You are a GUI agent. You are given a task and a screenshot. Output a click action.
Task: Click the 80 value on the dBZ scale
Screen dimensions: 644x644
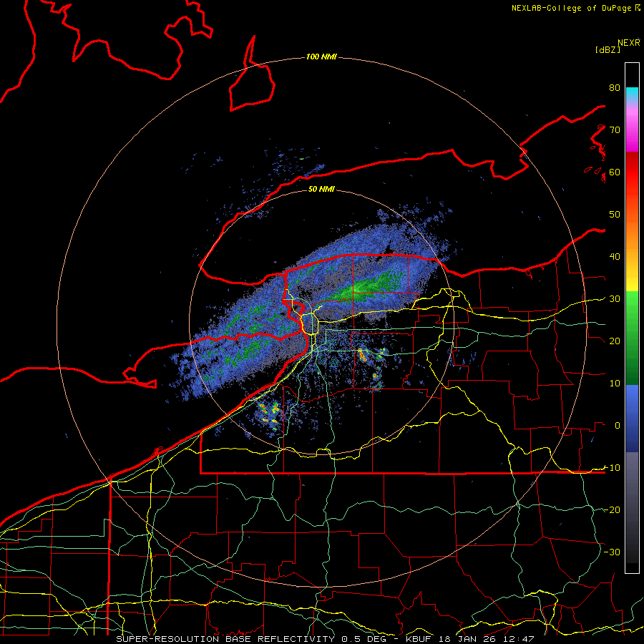[615, 87]
